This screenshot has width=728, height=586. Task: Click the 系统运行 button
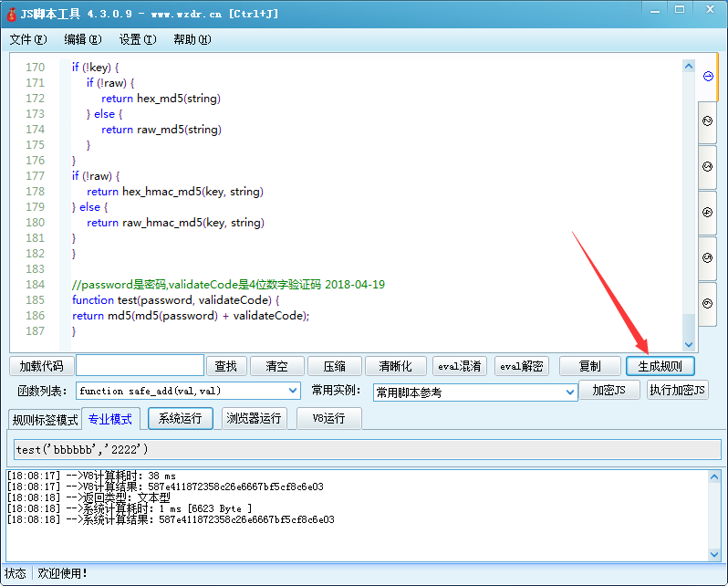[180, 418]
